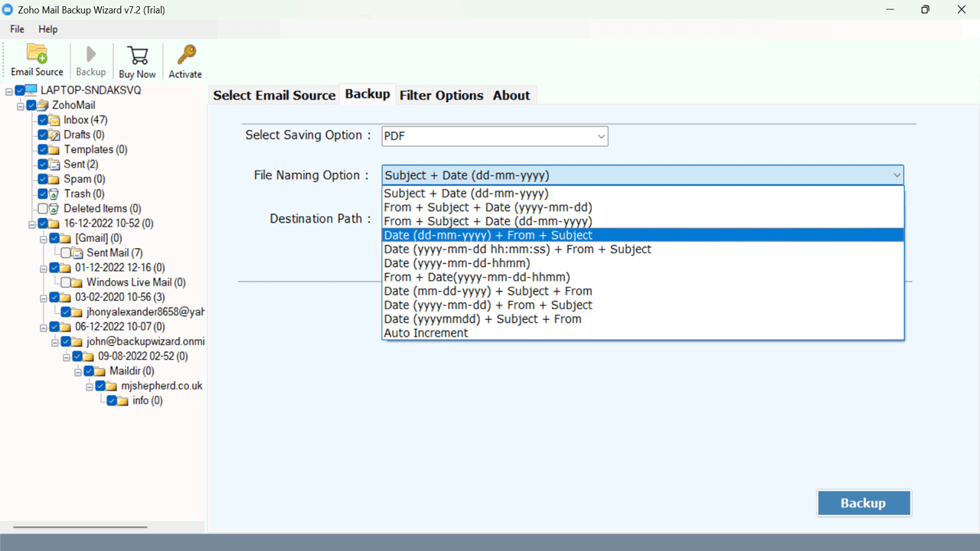
Task: Check the Deleted Items (0) checkbox
Action: pos(43,208)
